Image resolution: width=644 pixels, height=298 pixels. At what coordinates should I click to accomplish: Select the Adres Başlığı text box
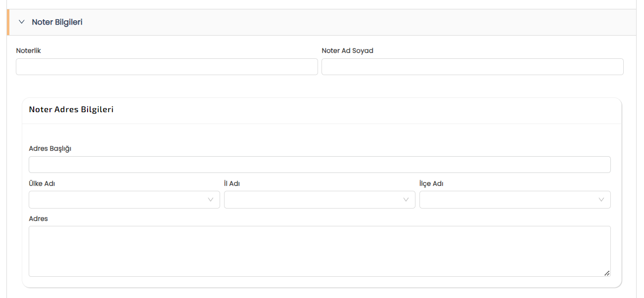coord(320,165)
